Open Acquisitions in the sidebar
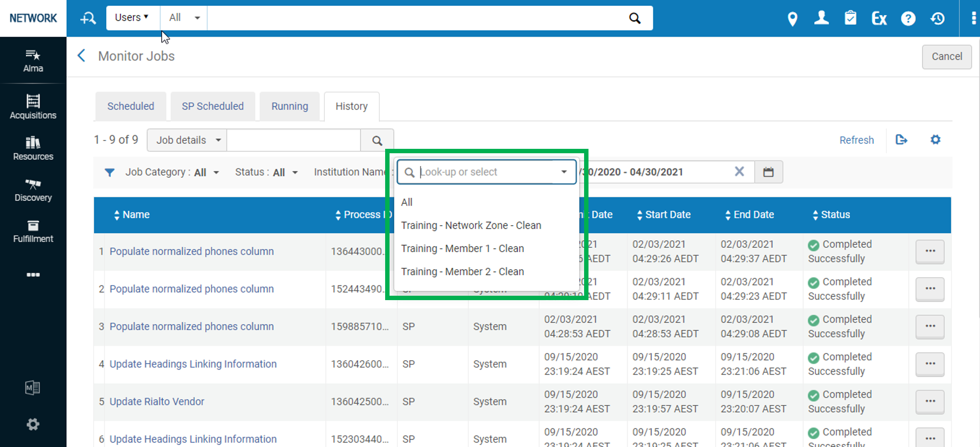 point(33,107)
